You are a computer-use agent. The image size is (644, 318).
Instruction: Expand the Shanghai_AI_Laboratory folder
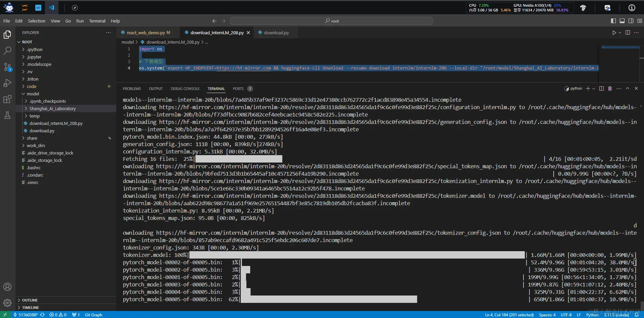[66, 108]
